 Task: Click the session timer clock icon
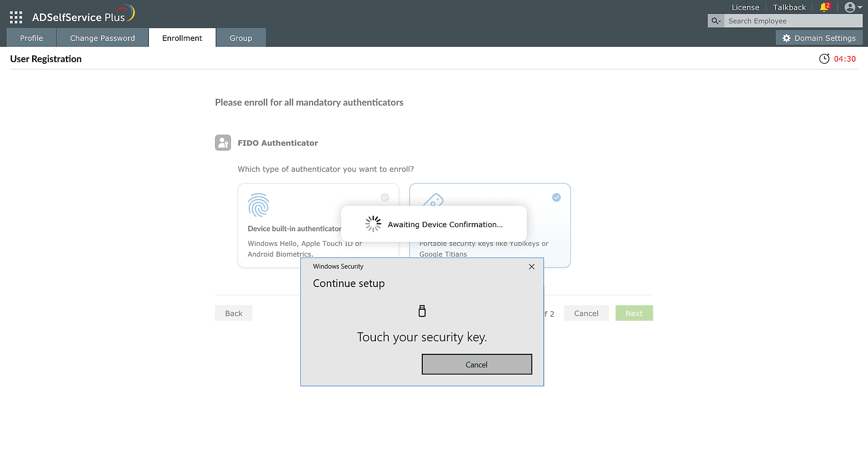pyautogui.click(x=825, y=59)
